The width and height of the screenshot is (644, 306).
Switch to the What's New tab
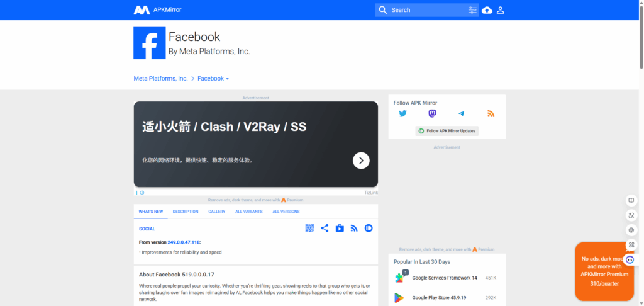pyautogui.click(x=151, y=212)
